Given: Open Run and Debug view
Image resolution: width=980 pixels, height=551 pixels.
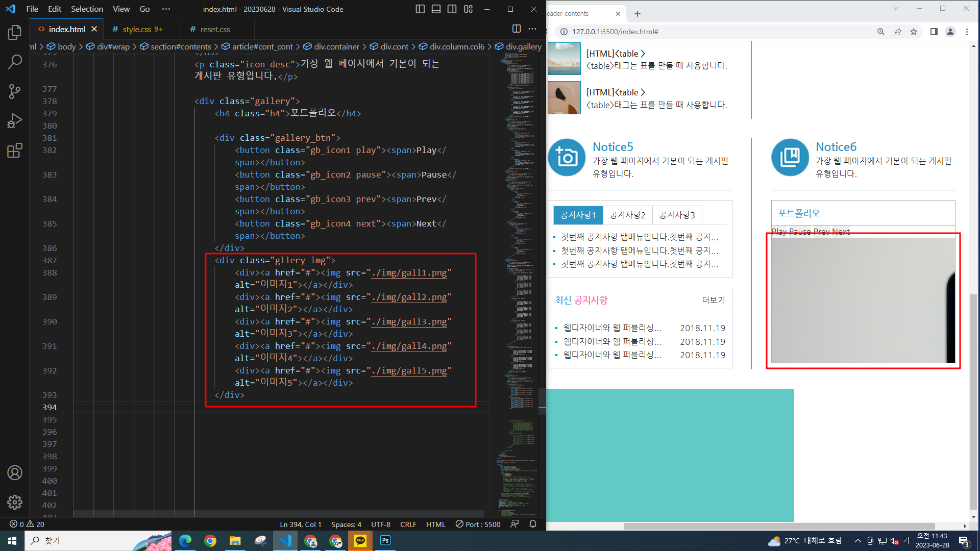Looking at the screenshot, I should 15,121.
